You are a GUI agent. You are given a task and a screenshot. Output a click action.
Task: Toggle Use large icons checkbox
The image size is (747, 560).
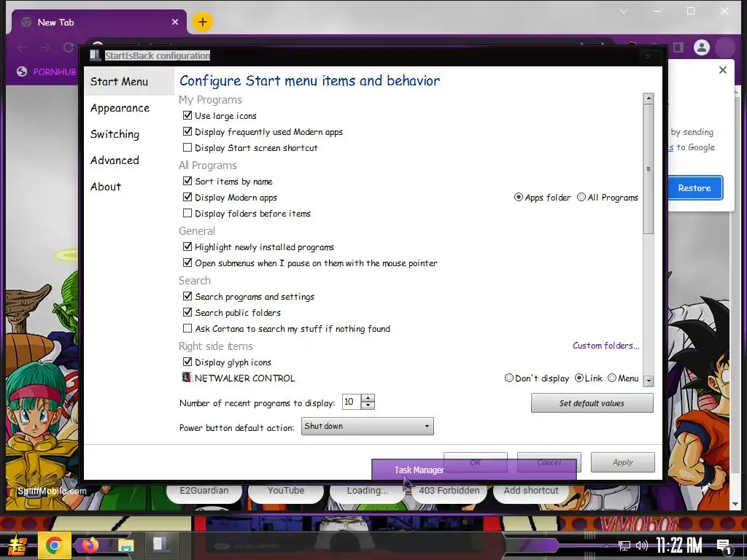click(x=187, y=115)
